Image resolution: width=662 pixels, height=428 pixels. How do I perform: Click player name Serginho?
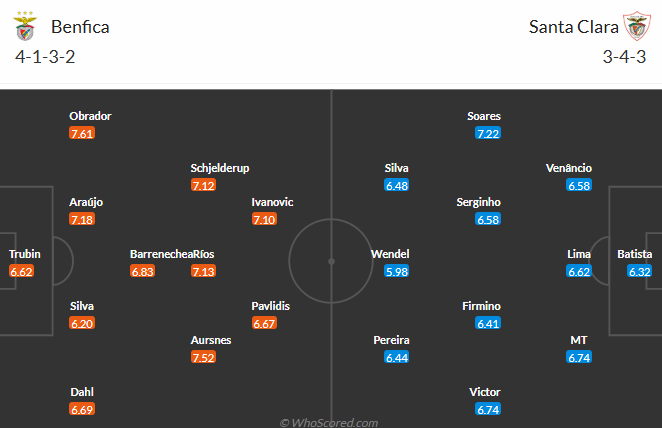click(x=478, y=202)
